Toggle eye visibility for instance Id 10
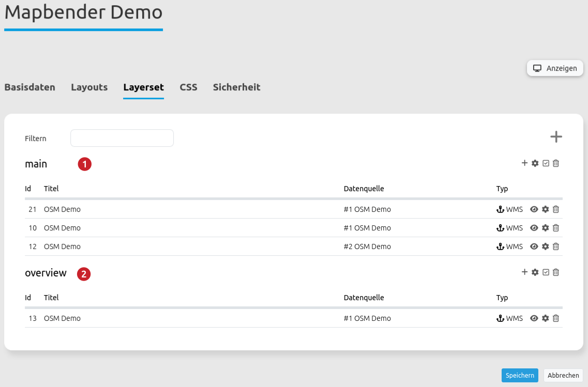588x387 pixels. (534, 228)
